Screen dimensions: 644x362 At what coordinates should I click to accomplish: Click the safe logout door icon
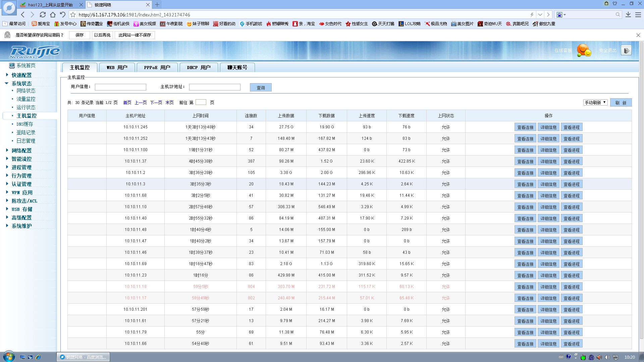click(626, 51)
